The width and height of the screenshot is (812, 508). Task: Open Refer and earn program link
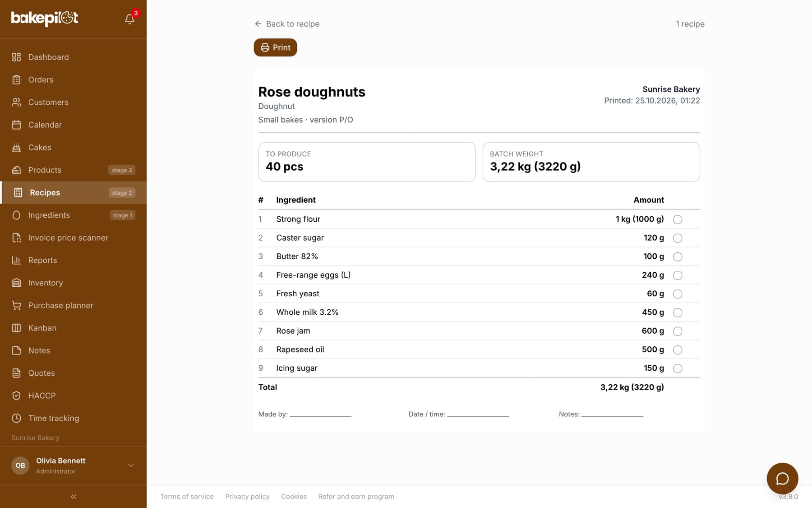(x=356, y=496)
